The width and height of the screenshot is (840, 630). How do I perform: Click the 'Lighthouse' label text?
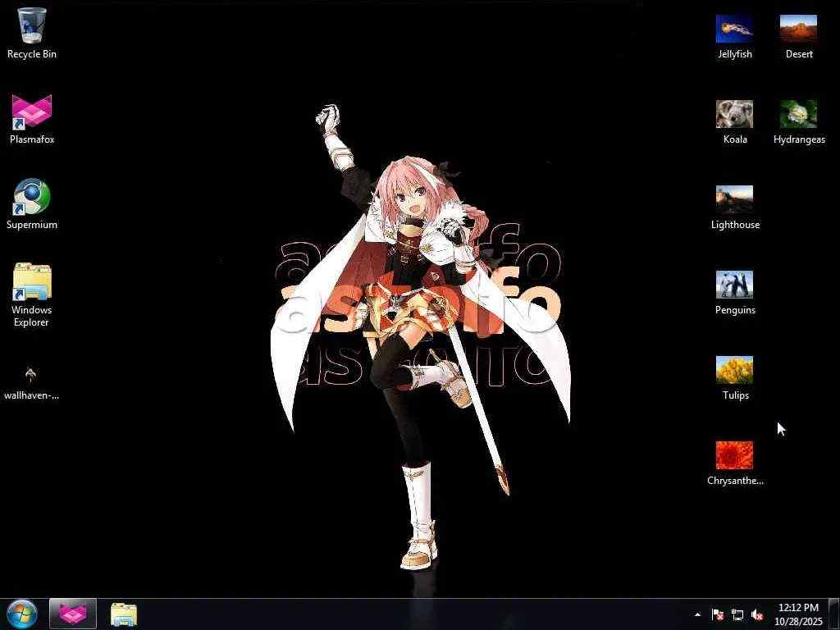(735, 225)
